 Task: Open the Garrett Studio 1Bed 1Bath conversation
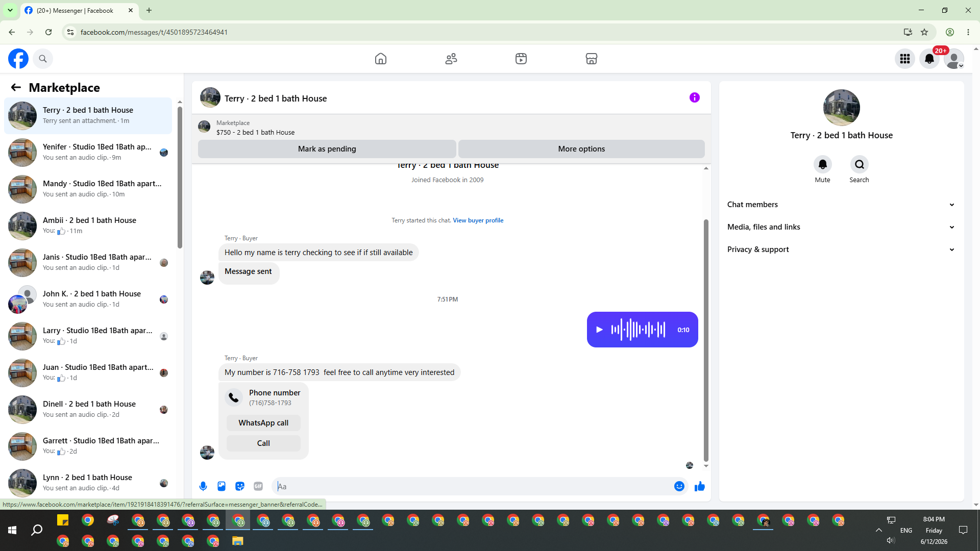(88, 446)
